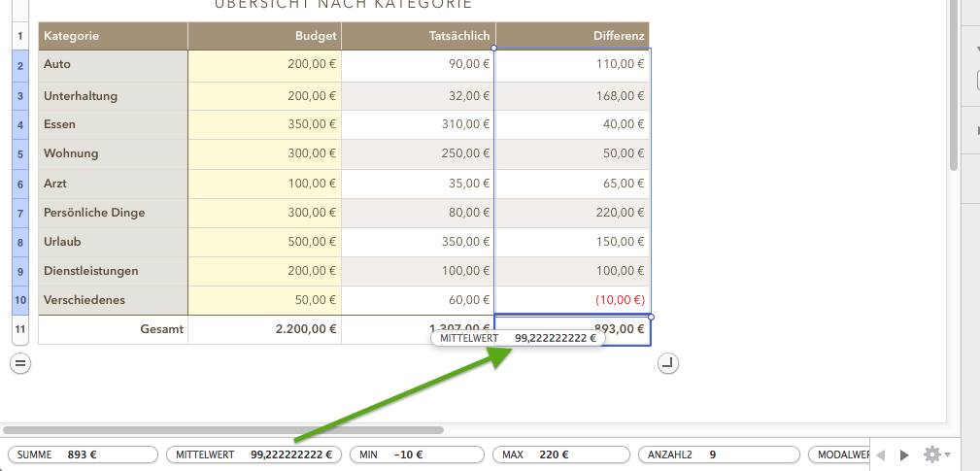Click the 500,00 € budget cell for Urlaub
Image resolution: width=980 pixels, height=471 pixels.
click(x=264, y=243)
